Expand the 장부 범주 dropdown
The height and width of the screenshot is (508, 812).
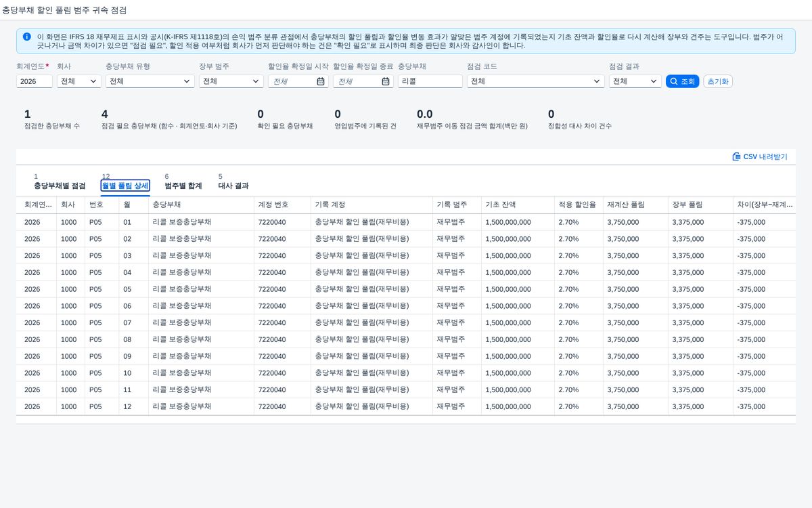click(x=231, y=81)
